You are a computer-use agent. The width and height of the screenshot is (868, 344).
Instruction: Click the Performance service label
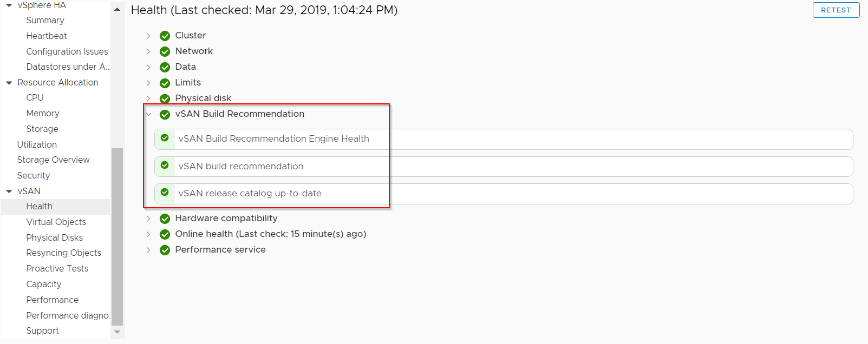tap(220, 249)
